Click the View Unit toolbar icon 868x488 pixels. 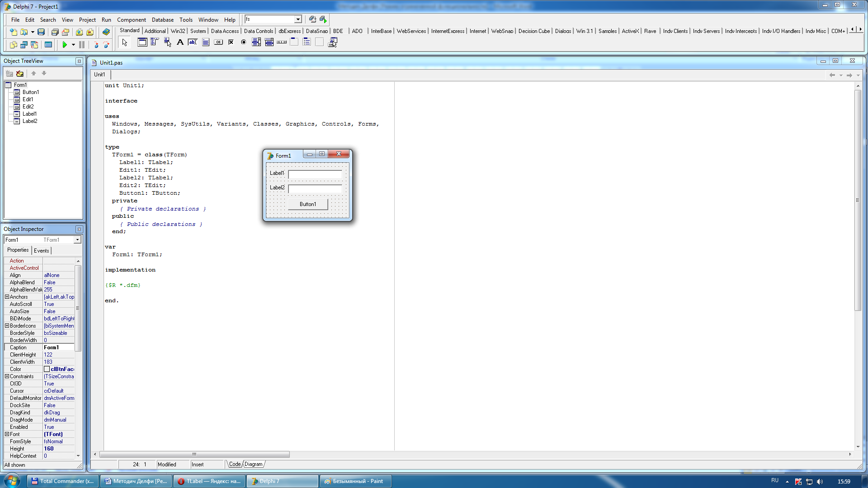tap(13, 45)
